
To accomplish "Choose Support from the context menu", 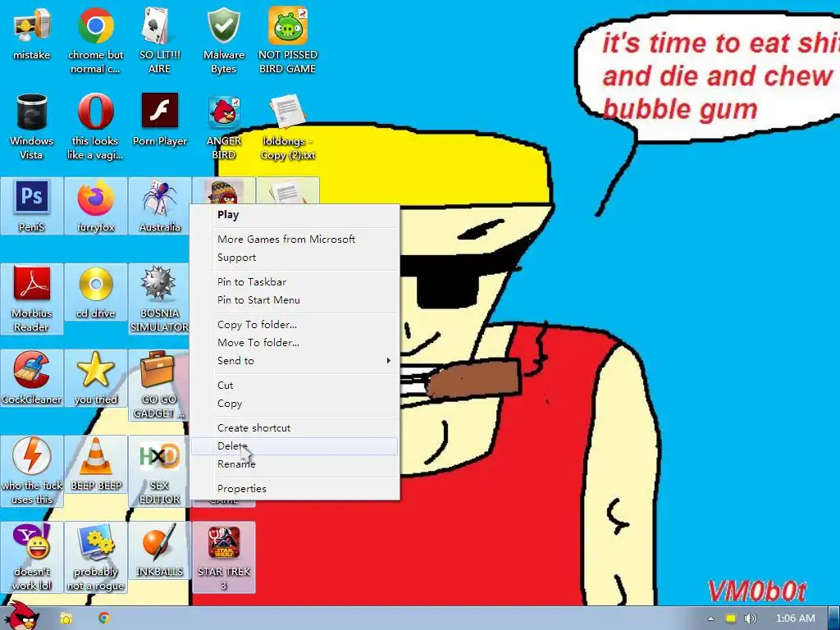I will (x=294, y=257).
